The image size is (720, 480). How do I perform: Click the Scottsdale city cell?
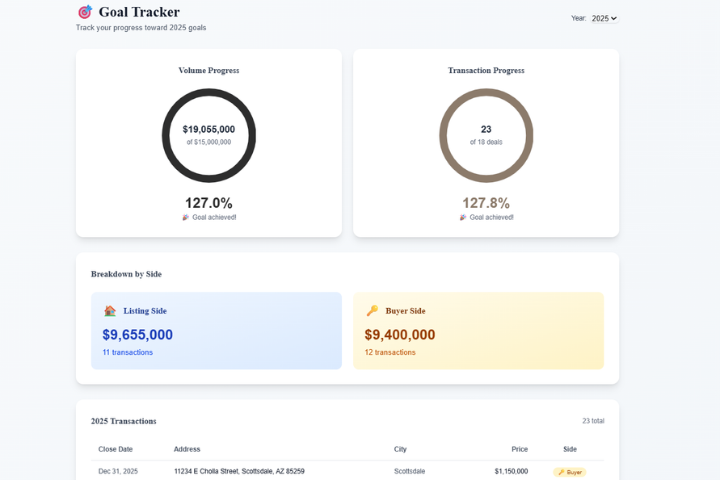coord(410,471)
